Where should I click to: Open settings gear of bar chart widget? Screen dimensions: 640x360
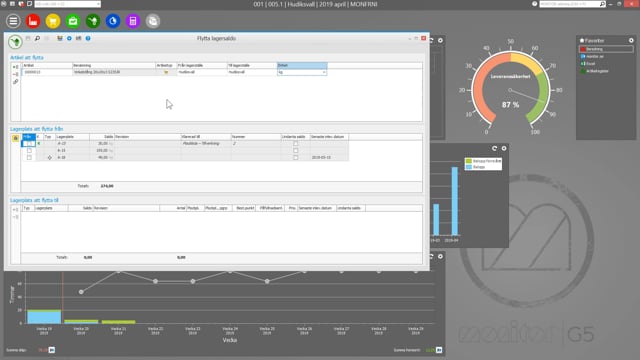point(504,149)
